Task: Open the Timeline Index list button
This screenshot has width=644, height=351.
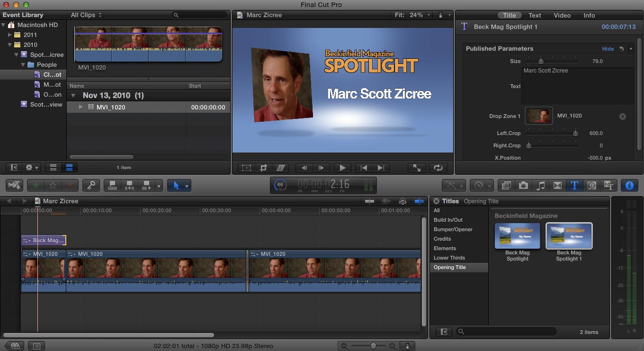Action: [36, 346]
